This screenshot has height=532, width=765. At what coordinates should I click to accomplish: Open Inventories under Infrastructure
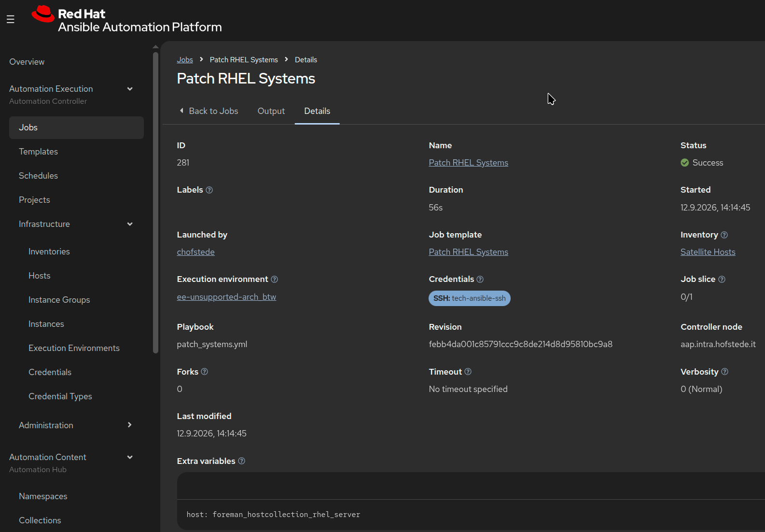49,252
